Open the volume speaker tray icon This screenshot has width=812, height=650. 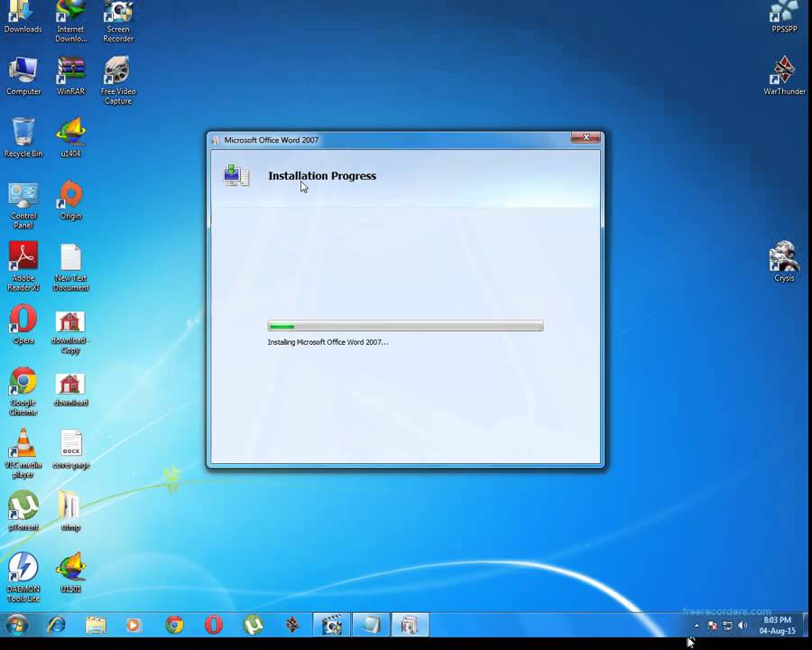click(743, 626)
